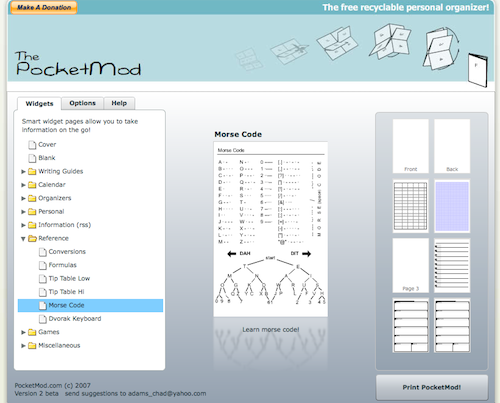Image resolution: width=500 pixels, height=403 pixels.
Task: Click the Conversions page icon
Action: pyautogui.click(x=42, y=252)
